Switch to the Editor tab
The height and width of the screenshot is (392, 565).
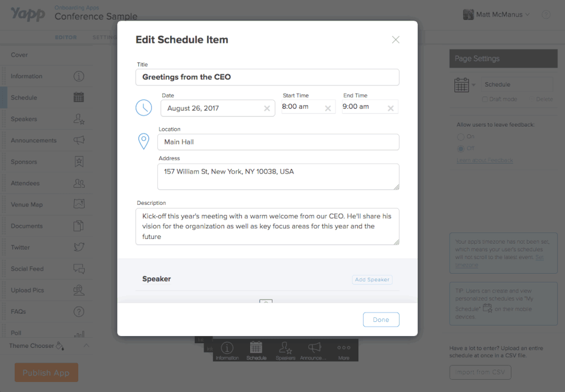66,38
